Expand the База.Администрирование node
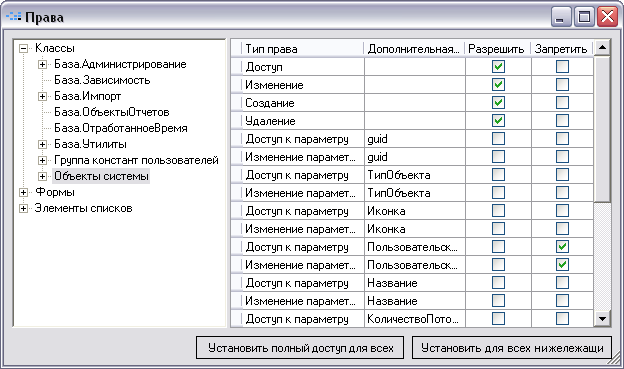Image resolution: width=624 pixels, height=369 pixels. click(x=43, y=64)
